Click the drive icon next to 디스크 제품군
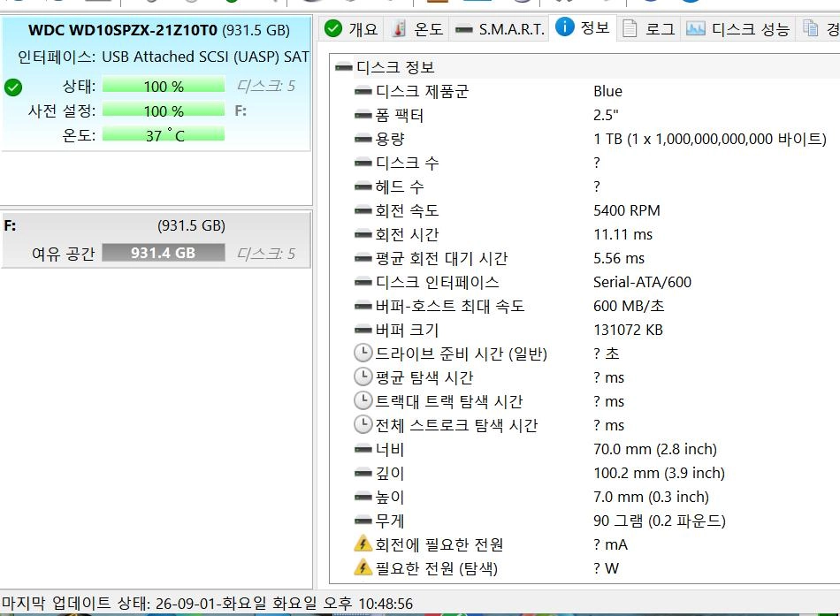The width and height of the screenshot is (840, 616). [x=363, y=92]
